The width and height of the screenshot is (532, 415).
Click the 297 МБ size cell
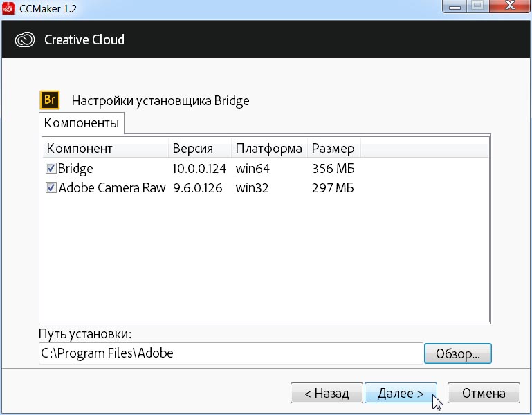coord(333,187)
